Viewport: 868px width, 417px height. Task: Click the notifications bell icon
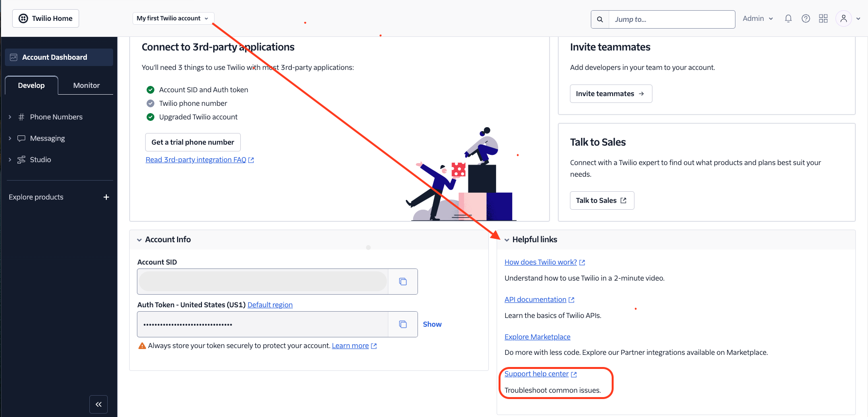788,18
